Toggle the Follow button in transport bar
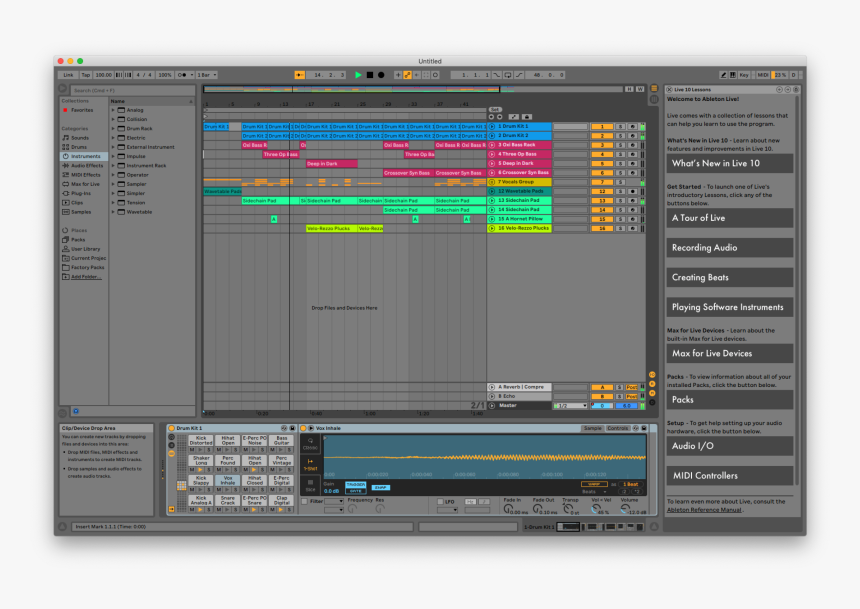860x609 pixels. pyautogui.click(x=299, y=75)
